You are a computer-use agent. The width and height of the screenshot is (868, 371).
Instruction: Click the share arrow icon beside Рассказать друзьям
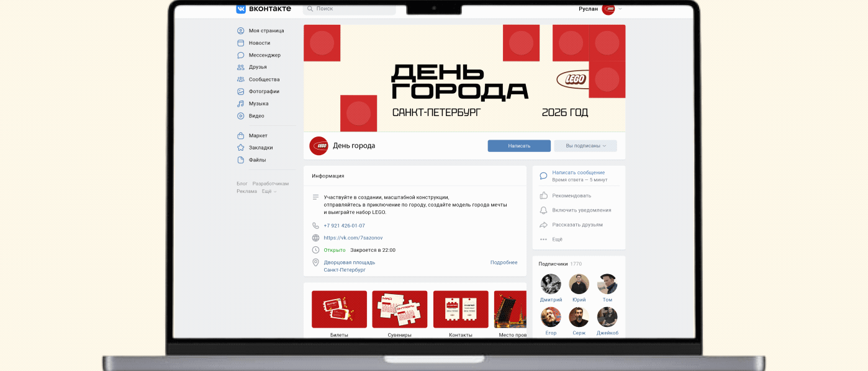click(x=543, y=225)
